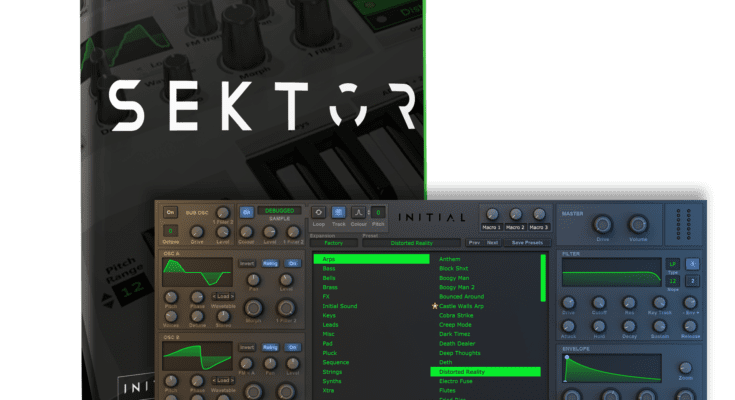Choose the Electro Fuse preset

[454, 382]
